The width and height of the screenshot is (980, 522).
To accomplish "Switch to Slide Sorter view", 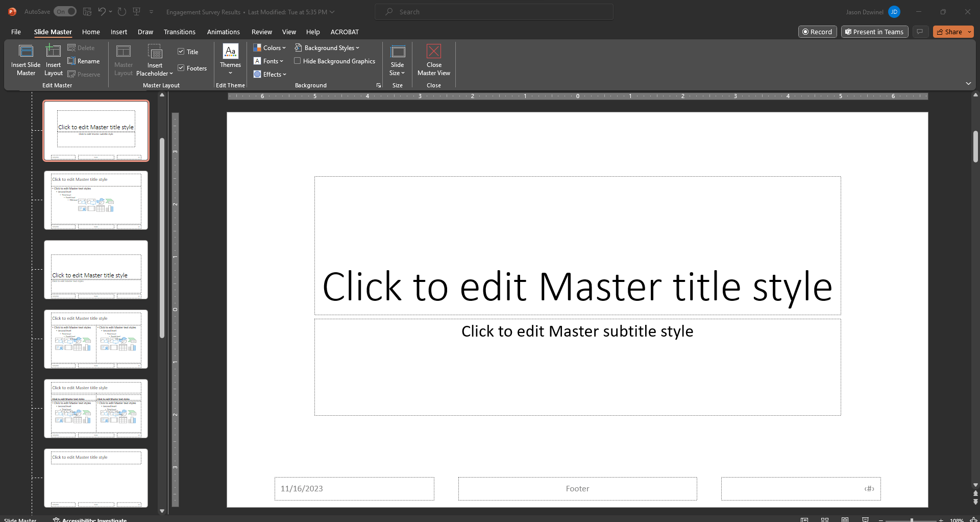I will tap(825, 519).
